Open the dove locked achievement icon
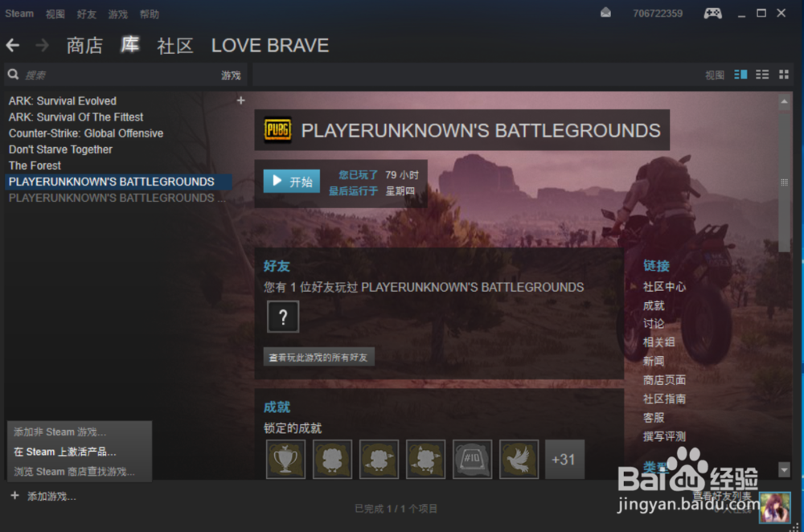Viewport: 804px width, 532px height. pos(519,459)
